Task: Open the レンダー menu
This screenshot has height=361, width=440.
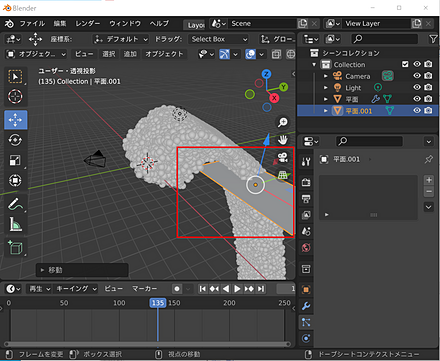Action: pos(88,24)
